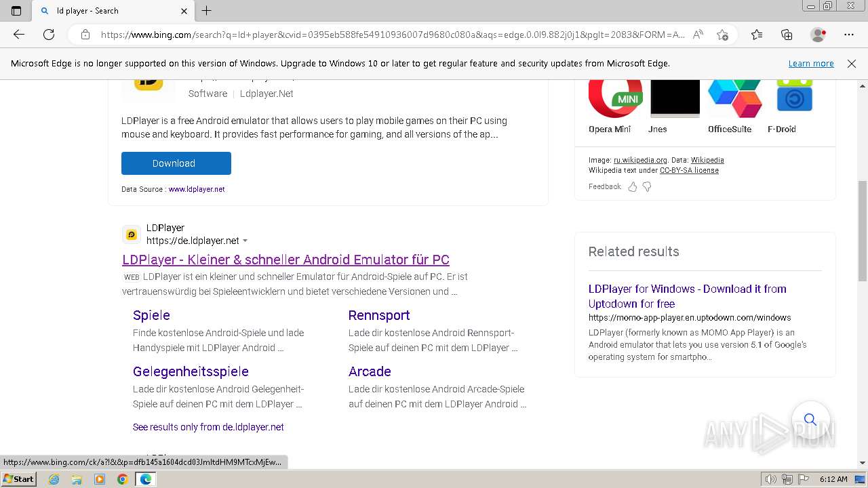Click the page vertical scrollbar thumb

[863, 230]
